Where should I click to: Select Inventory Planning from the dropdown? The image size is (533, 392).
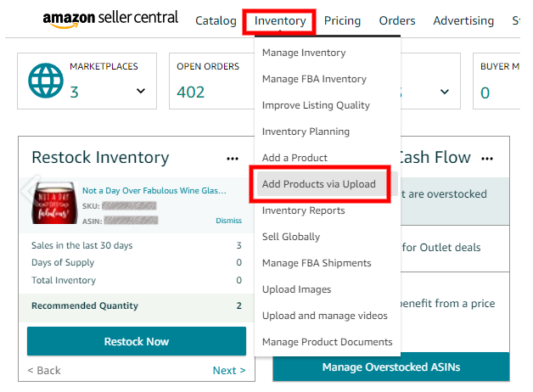click(x=306, y=132)
